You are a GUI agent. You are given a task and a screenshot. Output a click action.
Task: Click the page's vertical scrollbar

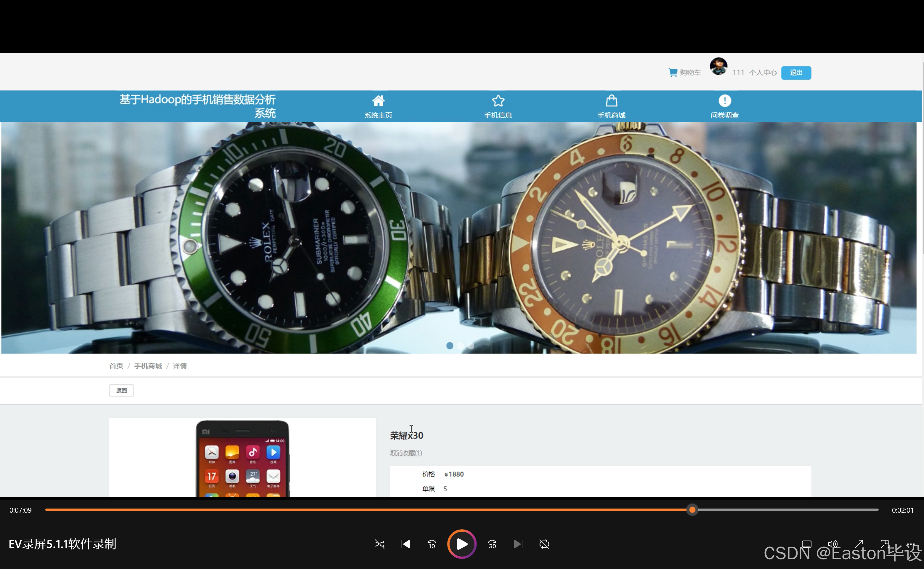(923, 158)
